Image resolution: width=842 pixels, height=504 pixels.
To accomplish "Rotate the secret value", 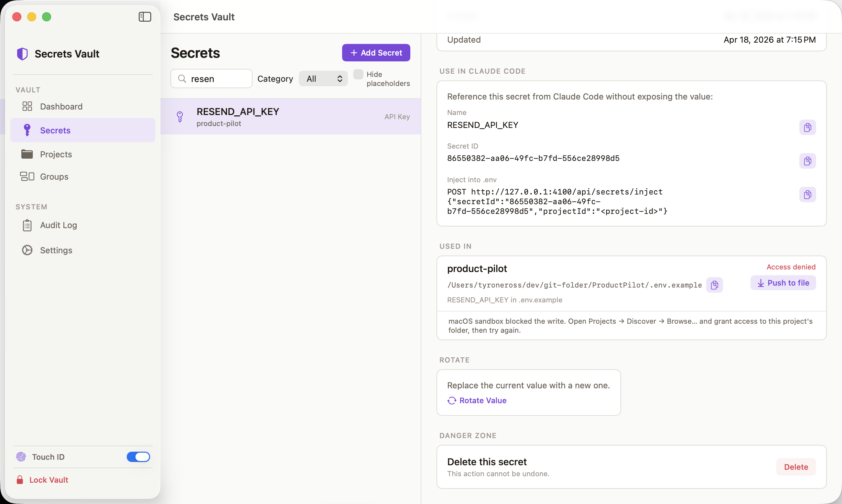I will (477, 400).
